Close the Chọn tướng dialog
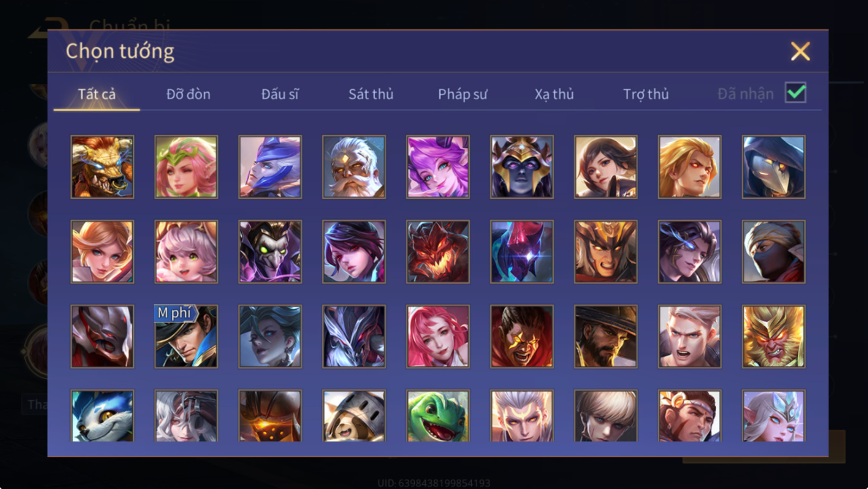The height and width of the screenshot is (489, 868). tap(800, 51)
